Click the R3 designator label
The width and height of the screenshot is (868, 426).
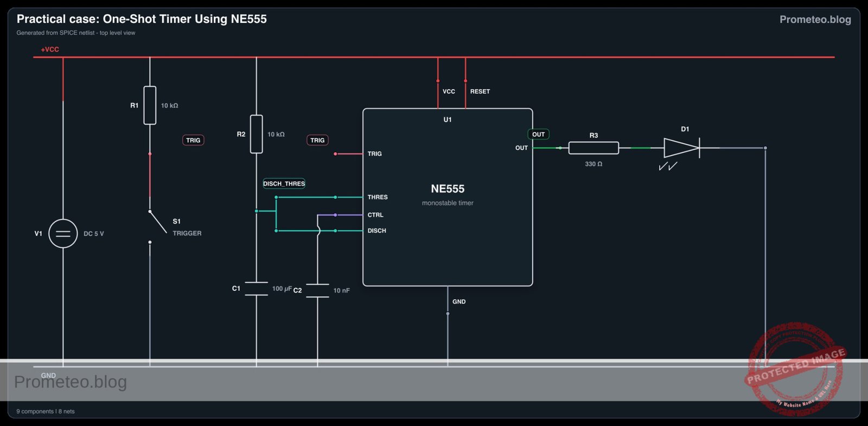[593, 136]
